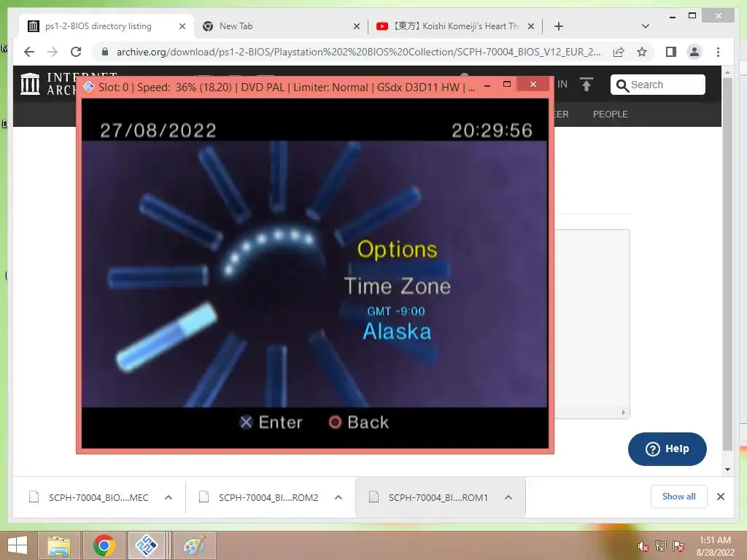View site info via the padlock icon
Image resolution: width=747 pixels, height=560 pixels.
[105, 52]
